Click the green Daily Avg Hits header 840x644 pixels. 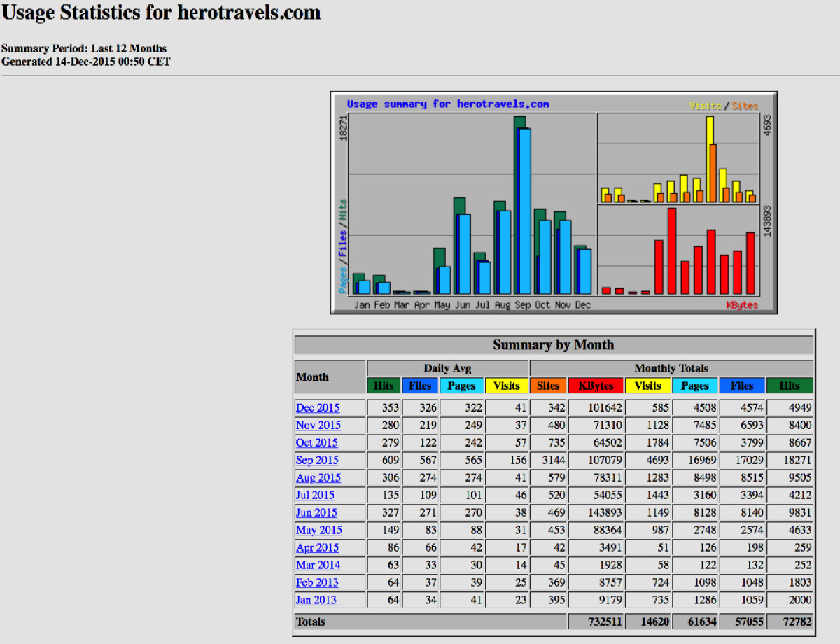pos(384,386)
